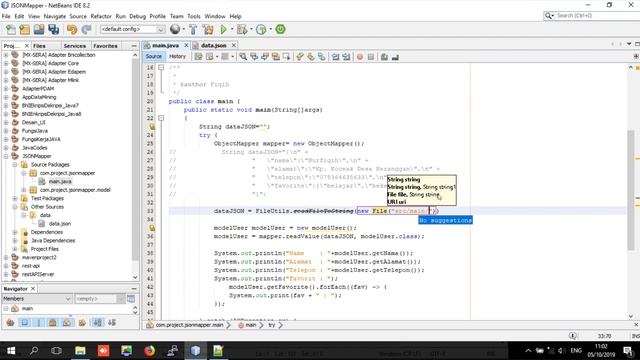
Task: Click the Find Selection magnifier icon
Action: pos(243,57)
